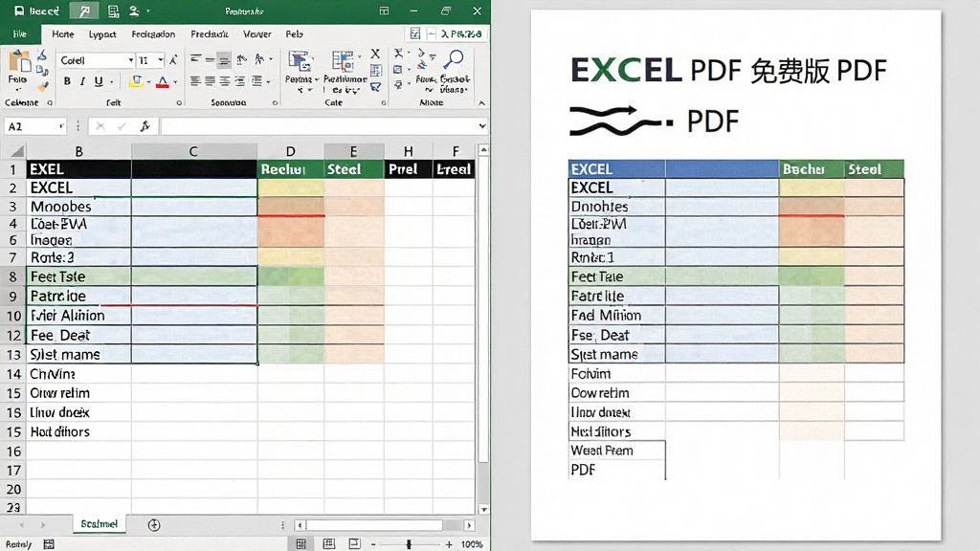The width and height of the screenshot is (980, 551).
Task: Click the format-as-table icon
Action: pyautogui.click(x=344, y=61)
